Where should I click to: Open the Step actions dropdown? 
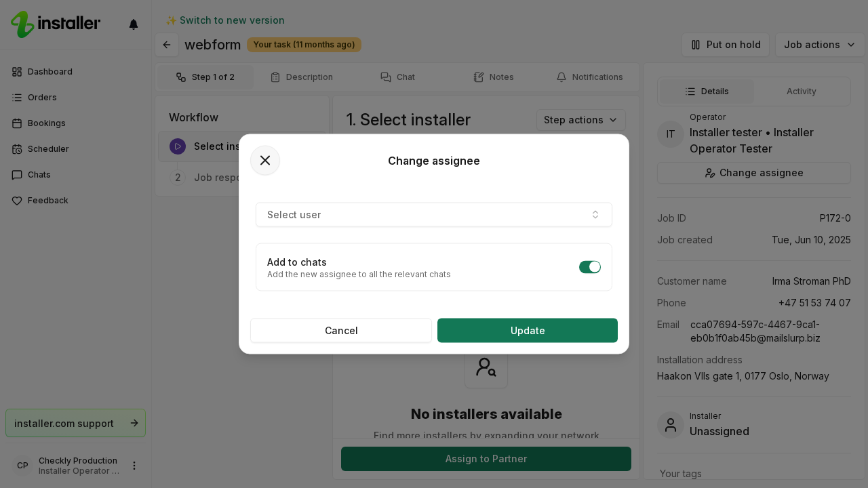click(581, 120)
